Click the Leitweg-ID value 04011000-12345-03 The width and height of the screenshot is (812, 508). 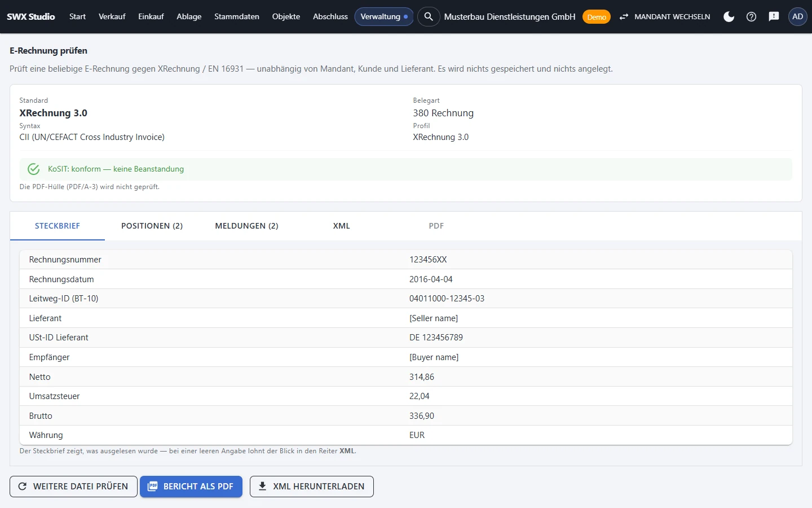click(x=447, y=299)
